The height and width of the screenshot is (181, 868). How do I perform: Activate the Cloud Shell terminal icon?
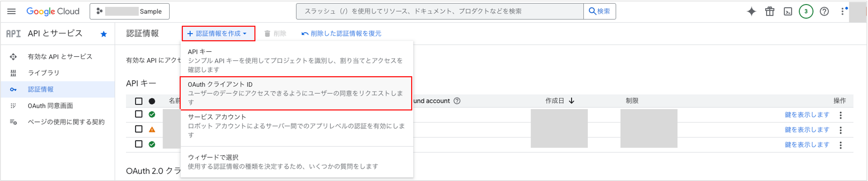tap(788, 11)
